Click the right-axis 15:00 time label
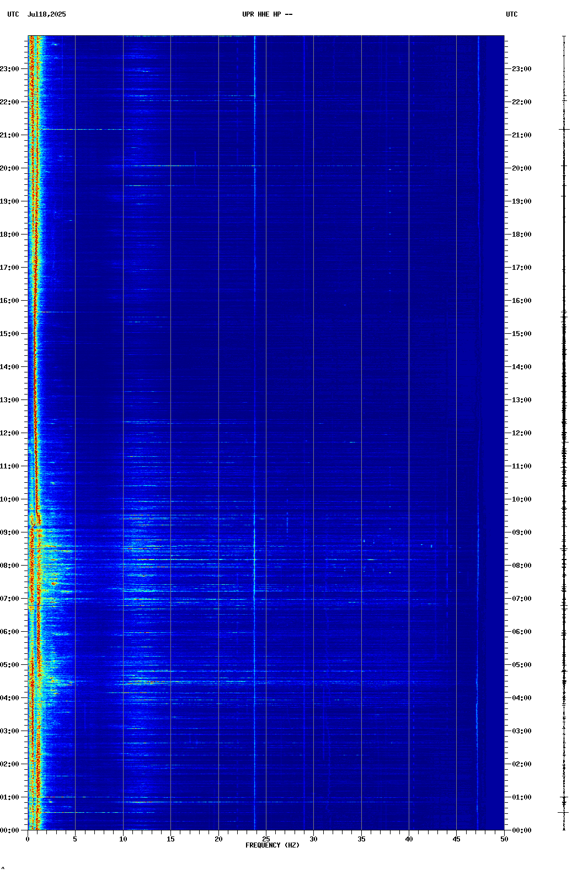The width and height of the screenshot is (588, 874). pyautogui.click(x=522, y=334)
